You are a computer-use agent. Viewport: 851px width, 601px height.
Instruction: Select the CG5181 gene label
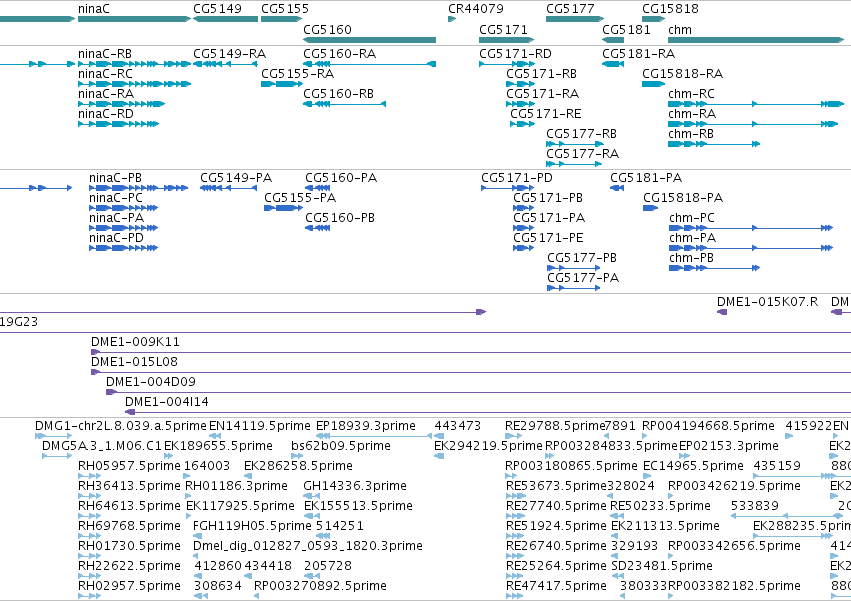(626, 29)
